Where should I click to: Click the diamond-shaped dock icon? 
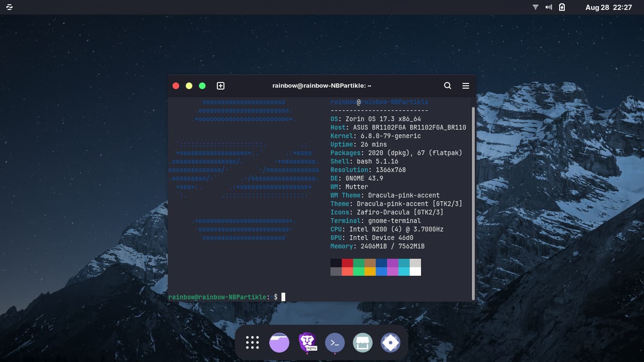[390, 343]
